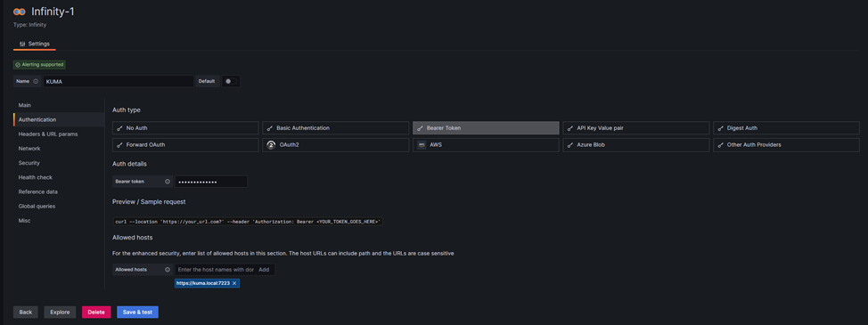Image resolution: width=868 pixels, height=325 pixels.
Task: Select Forward OAuth type
Action: [185, 145]
